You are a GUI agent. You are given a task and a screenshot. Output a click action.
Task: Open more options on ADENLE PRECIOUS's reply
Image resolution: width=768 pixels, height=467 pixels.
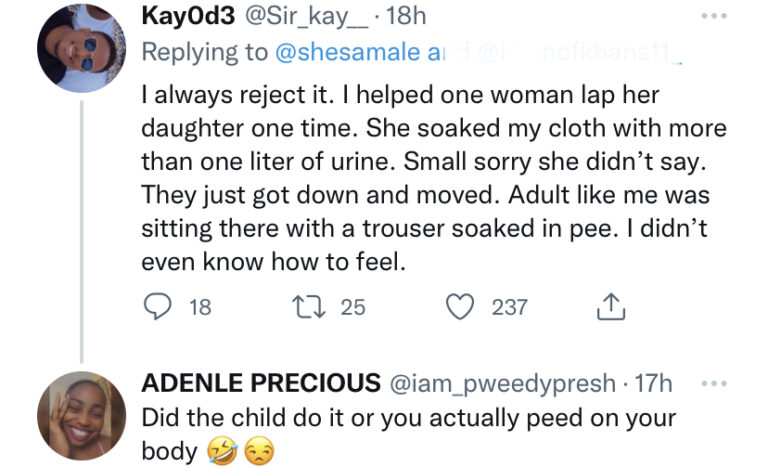tap(714, 383)
